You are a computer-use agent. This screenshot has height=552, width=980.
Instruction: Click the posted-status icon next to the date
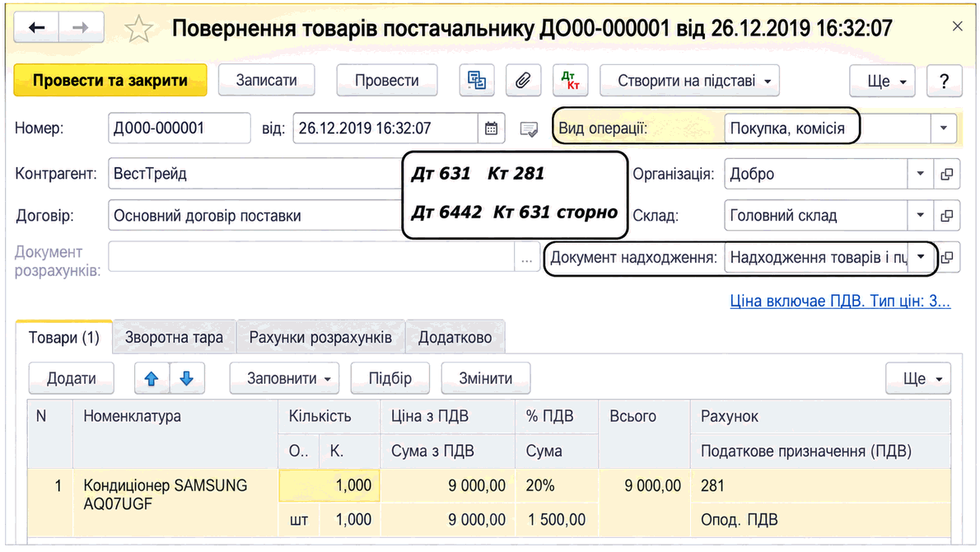[529, 129]
